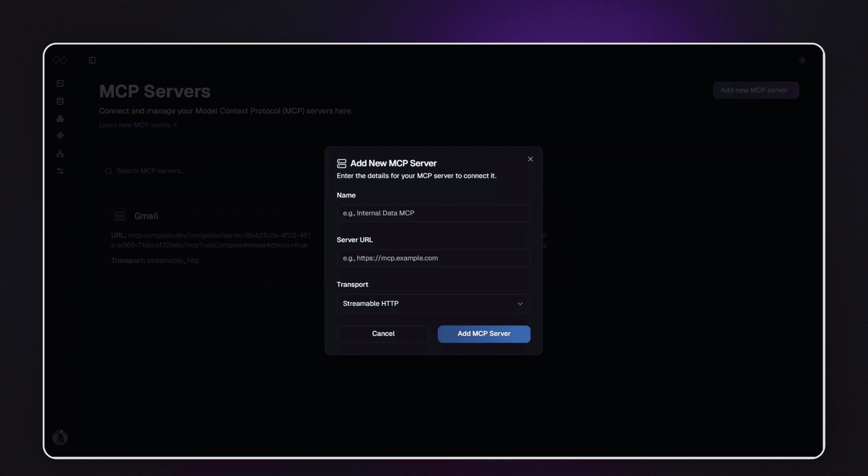Click the user avatar at sidebar bottom

pyautogui.click(x=60, y=438)
